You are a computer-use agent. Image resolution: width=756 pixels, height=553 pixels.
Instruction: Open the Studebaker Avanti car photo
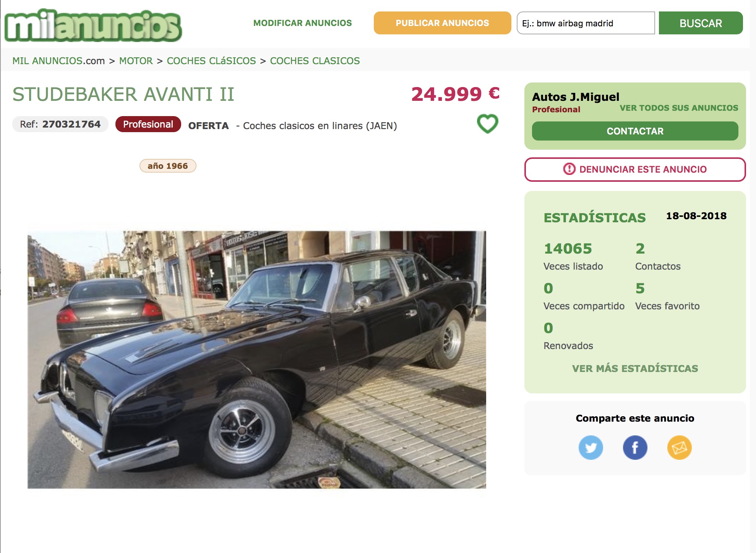(256, 359)
